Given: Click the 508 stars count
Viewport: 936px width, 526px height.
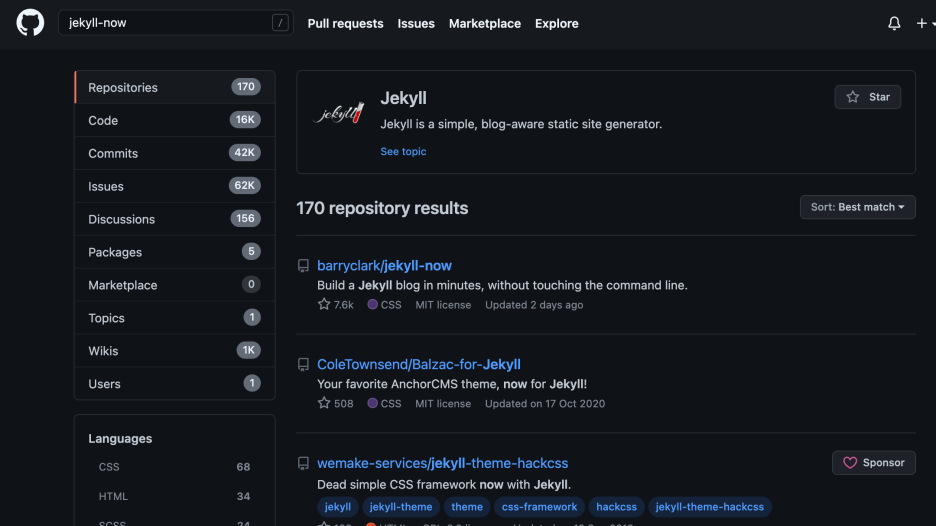Looking at the screenshot, I should [x=344, y=403].
